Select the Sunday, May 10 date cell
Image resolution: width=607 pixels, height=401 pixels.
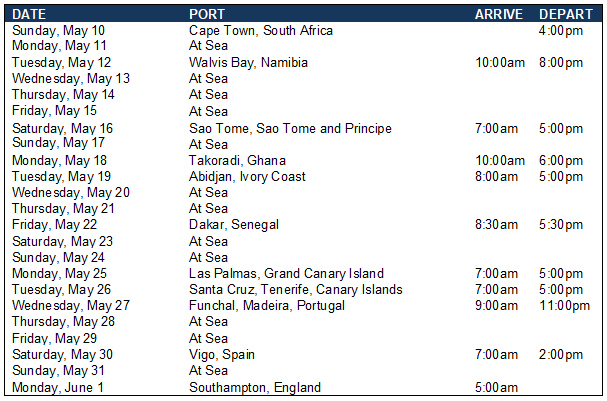click(59, 30)
